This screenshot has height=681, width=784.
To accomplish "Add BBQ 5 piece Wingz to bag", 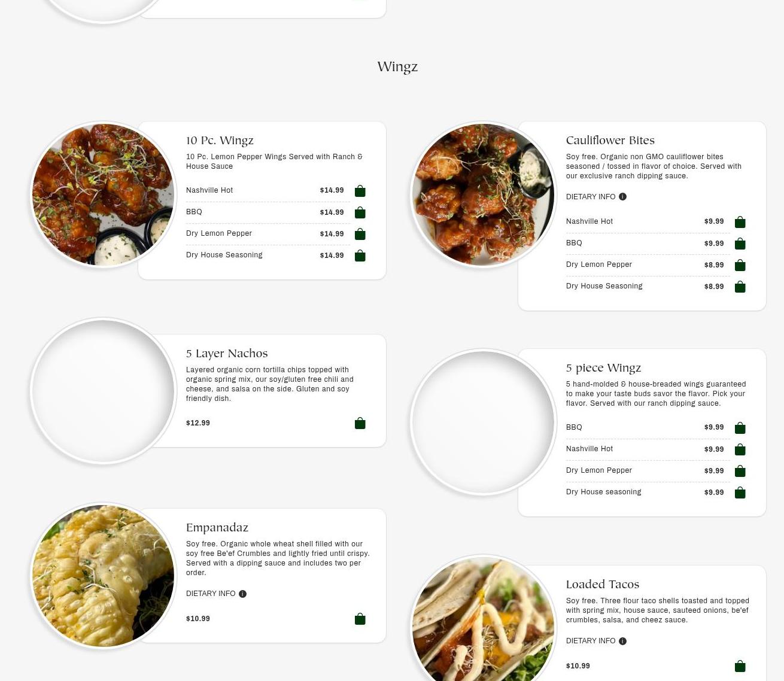I will 740,428.
